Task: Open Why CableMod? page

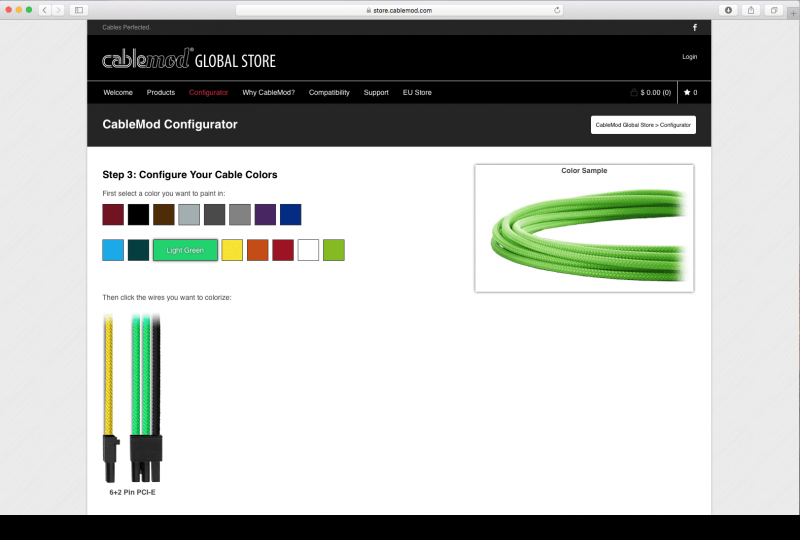Action: pyautogui.click(x=268, y=92)
